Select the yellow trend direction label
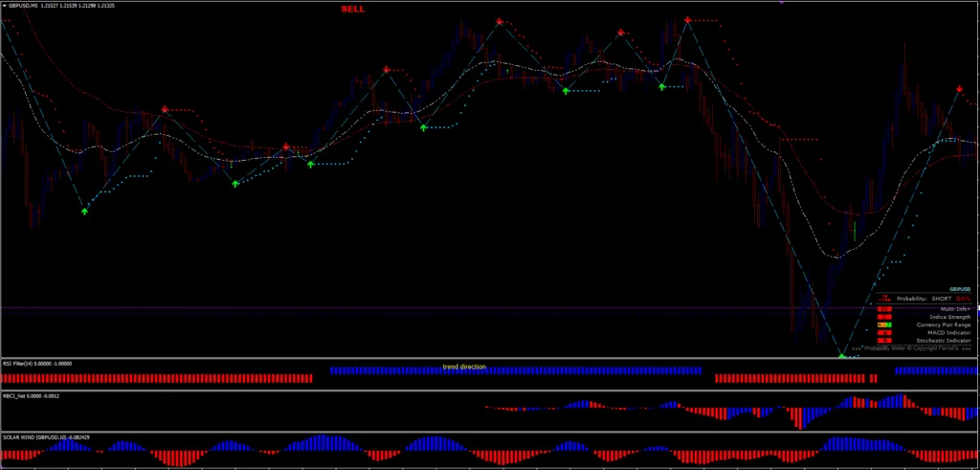980x470 pixels. [464, 367]
